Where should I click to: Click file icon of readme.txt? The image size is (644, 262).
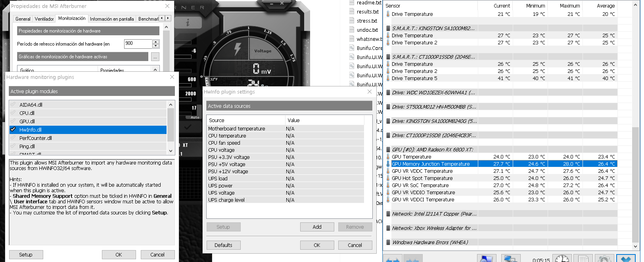pyautogui.click(x=352, y=2)
